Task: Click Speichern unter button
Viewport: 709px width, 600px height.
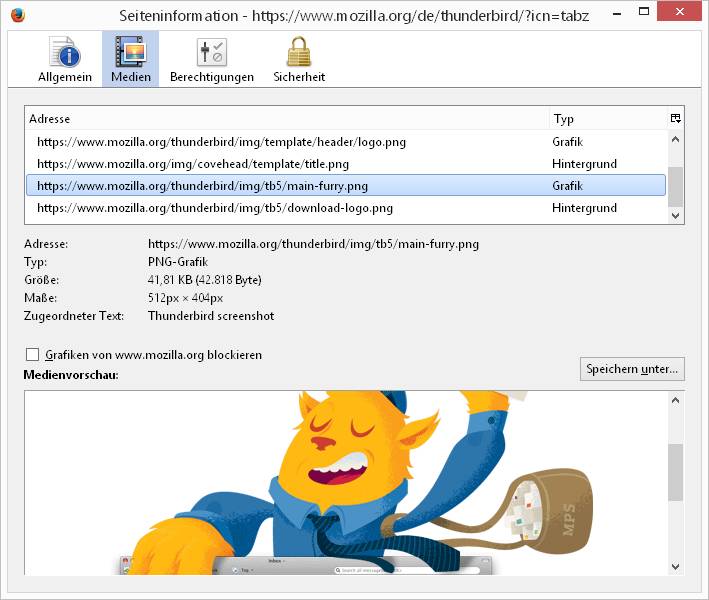Action: pyautogui.click(x=632, y=369)
